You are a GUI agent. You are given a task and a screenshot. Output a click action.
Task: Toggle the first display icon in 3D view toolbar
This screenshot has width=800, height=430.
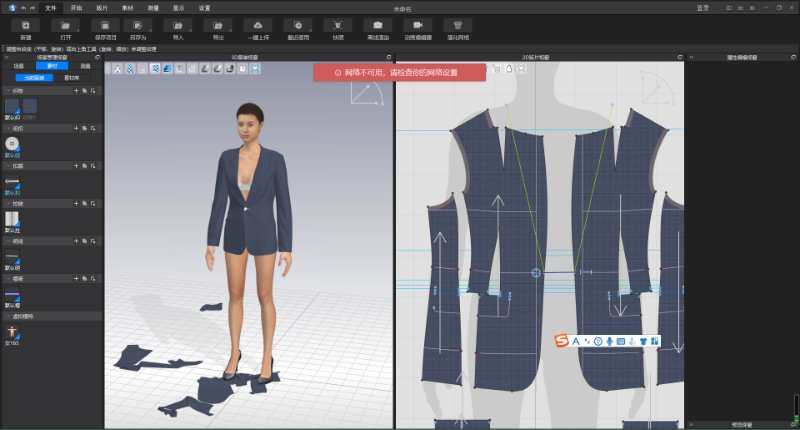tap(117, 69)
